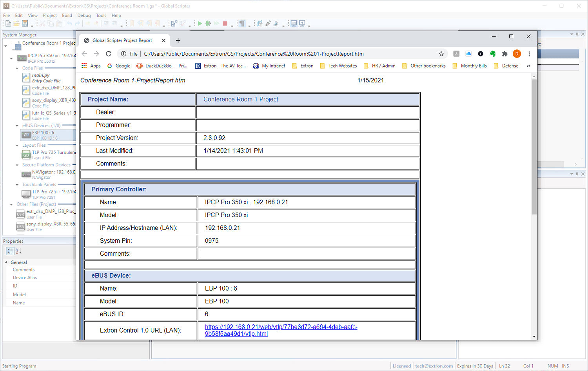This screenshot has width=588, height=371.
Task: Select the extr_dsp_DMP_128_Plus user file
Action: [x=46, y=214]
